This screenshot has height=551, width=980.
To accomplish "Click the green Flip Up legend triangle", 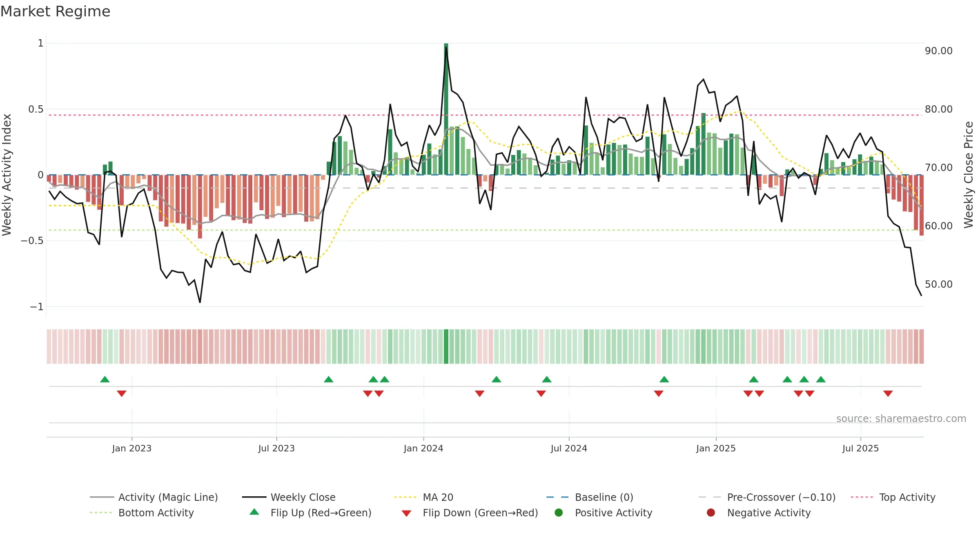I will pyautogui.click(x=254, y=512).
